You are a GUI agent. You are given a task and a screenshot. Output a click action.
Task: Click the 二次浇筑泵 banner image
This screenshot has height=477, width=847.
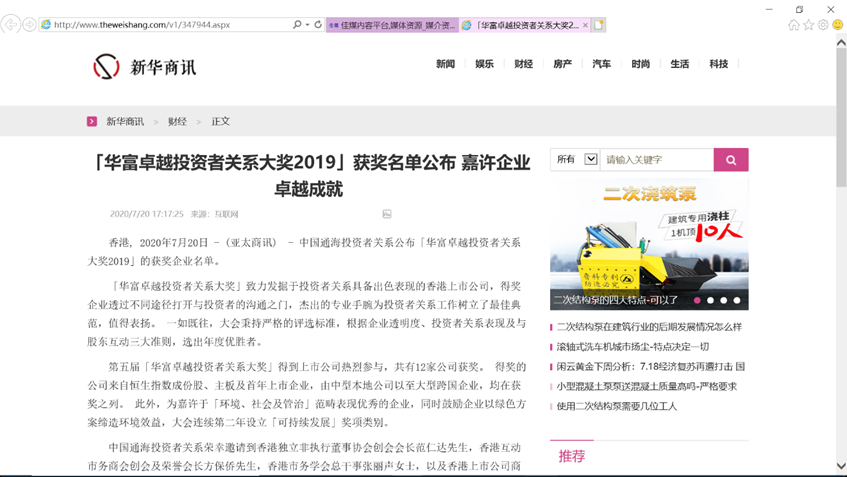click(x=649, y=244)
